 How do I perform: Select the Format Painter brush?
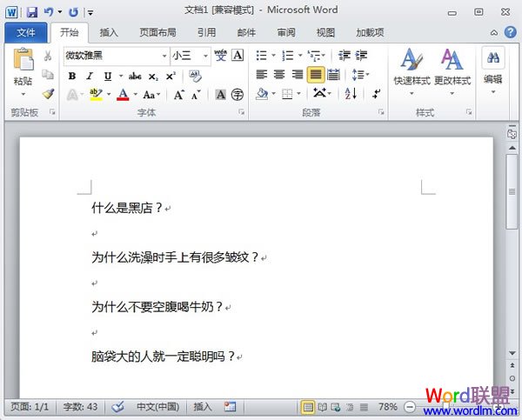click(x=48, y=94)
